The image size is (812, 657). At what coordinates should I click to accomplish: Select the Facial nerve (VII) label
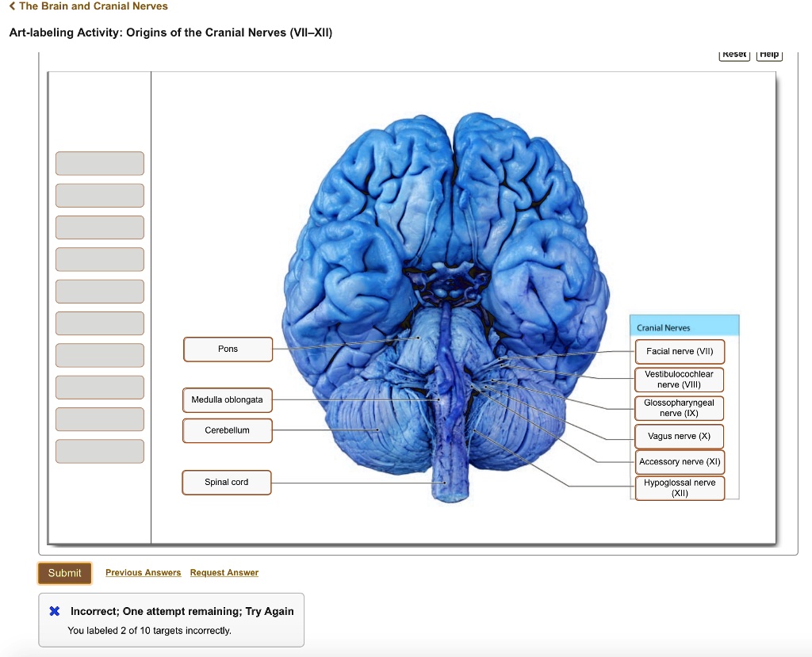(679, 351)
